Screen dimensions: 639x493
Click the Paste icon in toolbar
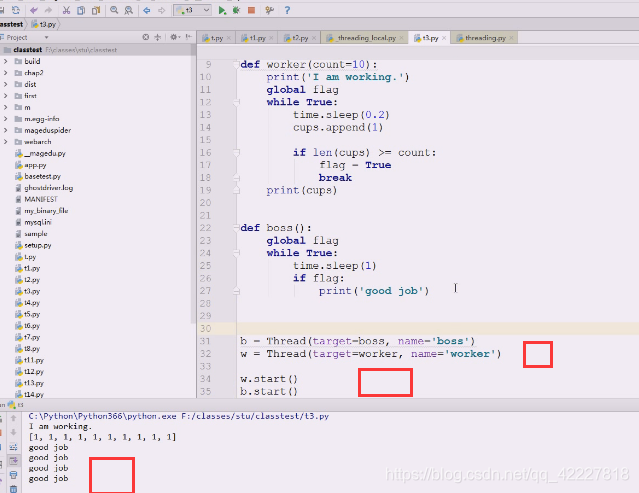(96, 10)
